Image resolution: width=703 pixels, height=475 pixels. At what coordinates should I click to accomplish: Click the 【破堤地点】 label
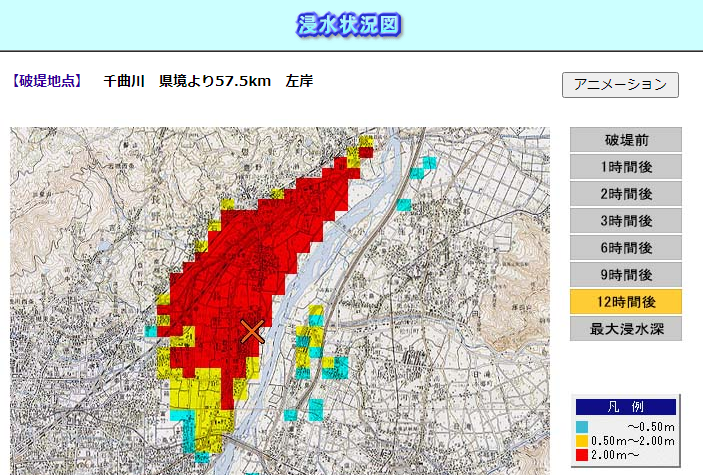(47, 81)
